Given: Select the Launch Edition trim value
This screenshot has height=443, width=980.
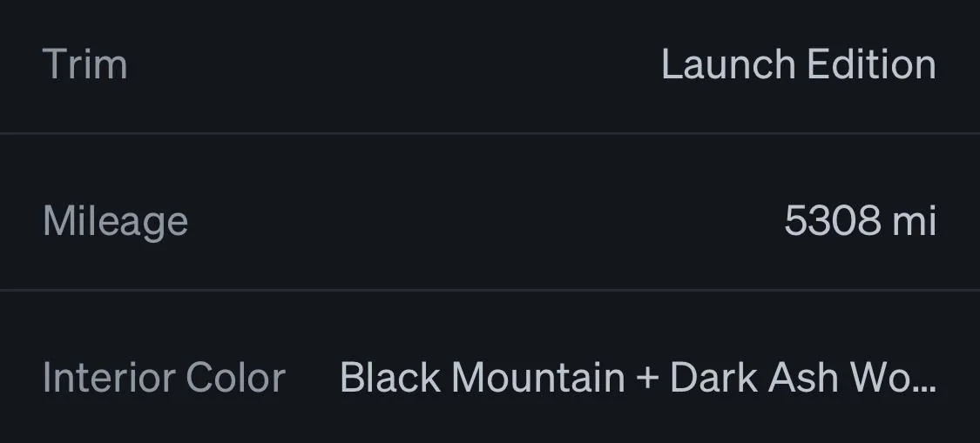Looking at the screenshot, I should [x=798, y=64].
